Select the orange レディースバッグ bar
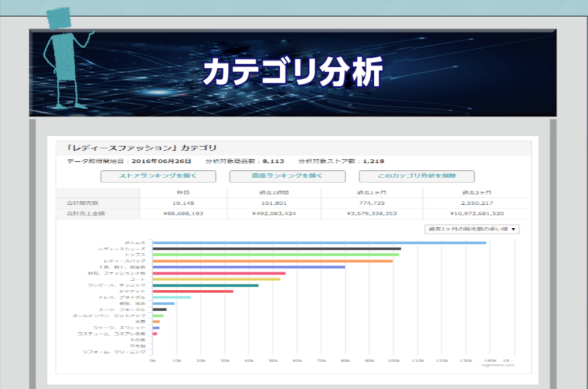Screen dimensions: 588x389 (x=272, y=261)
